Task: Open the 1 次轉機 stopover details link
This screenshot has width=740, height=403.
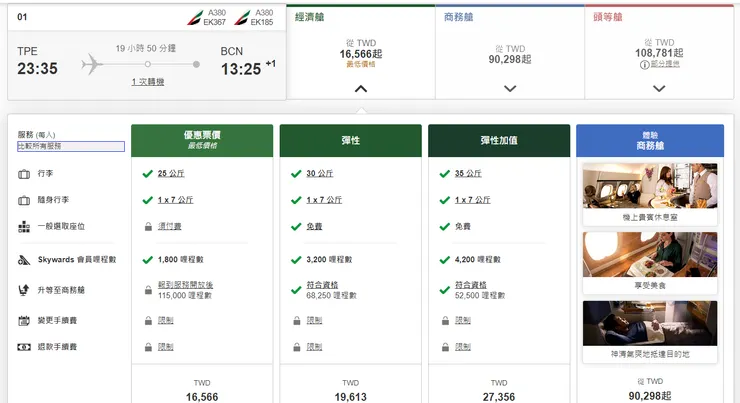Action: point(148,81)
